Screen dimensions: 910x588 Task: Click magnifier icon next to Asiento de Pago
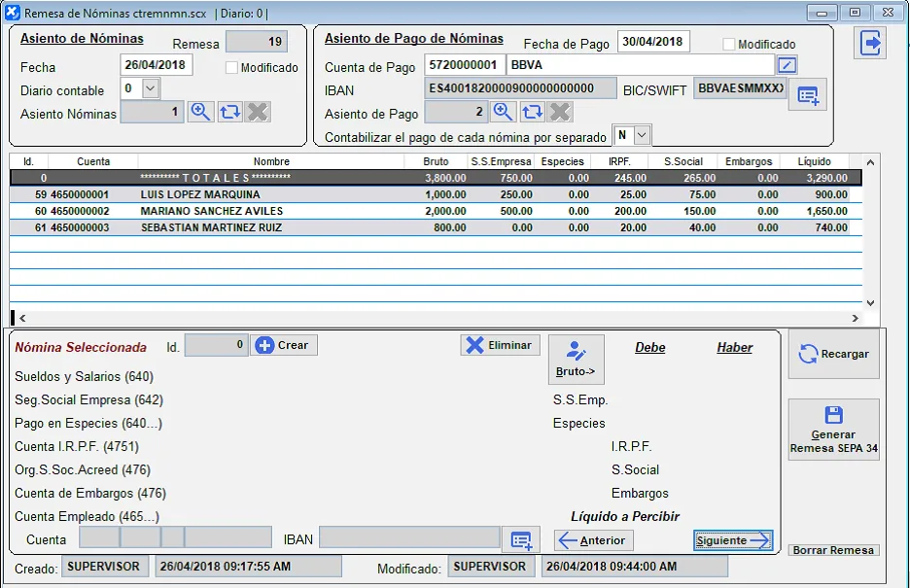(504, 112)
